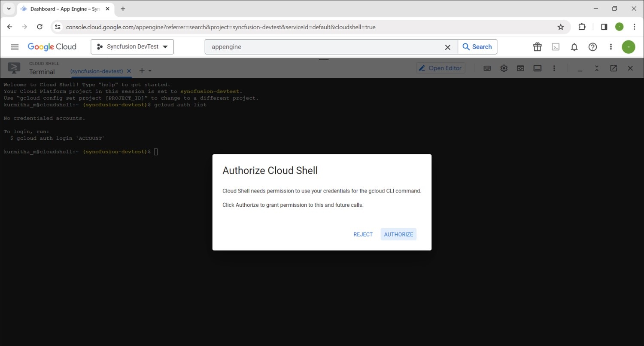The image size is (644, 346).
Task: Open the Cloud Shell web preview
Action: click(520, 68)
